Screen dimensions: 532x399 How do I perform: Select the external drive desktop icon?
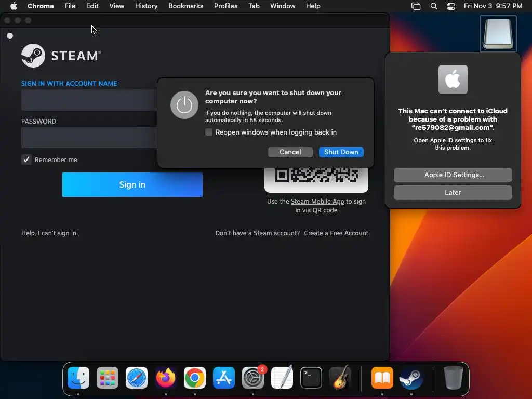[x=498, y=33]
